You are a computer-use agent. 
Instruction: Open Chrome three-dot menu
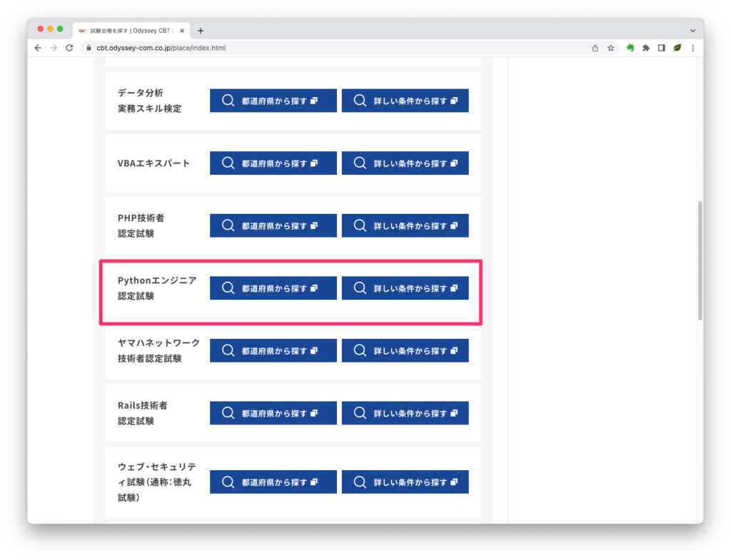(x=692, y=48)
